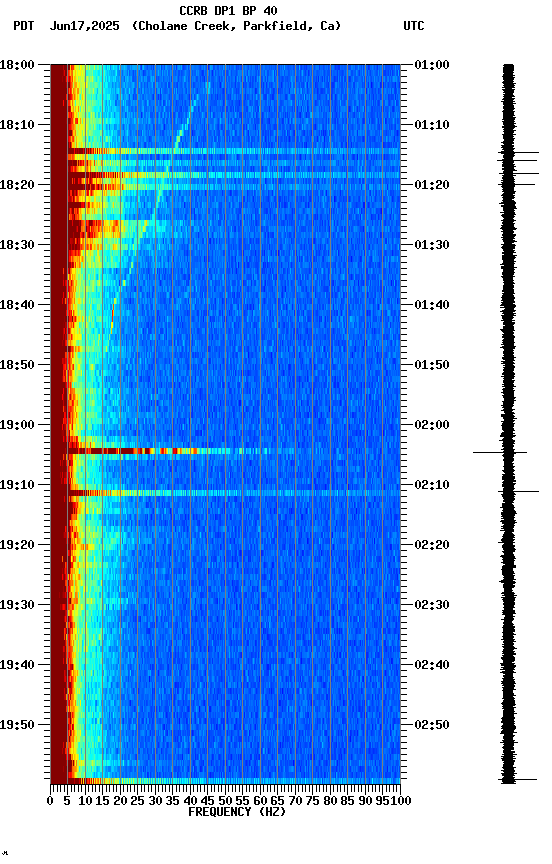Click the 5 Hz frequency axis label
552x864 pixels.
[x=67, y=801]
